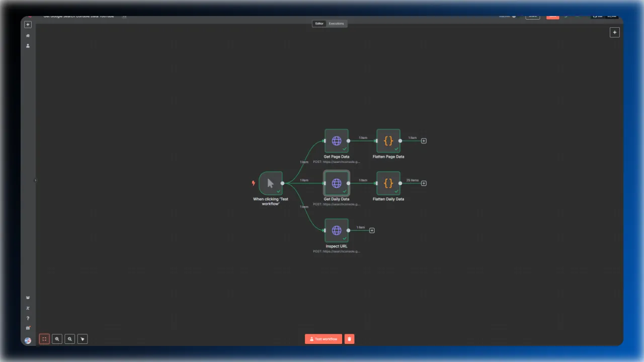Click the orange lightning bolt trigger icon
Viewport: 644px width, 362px height.
(254, 183)
